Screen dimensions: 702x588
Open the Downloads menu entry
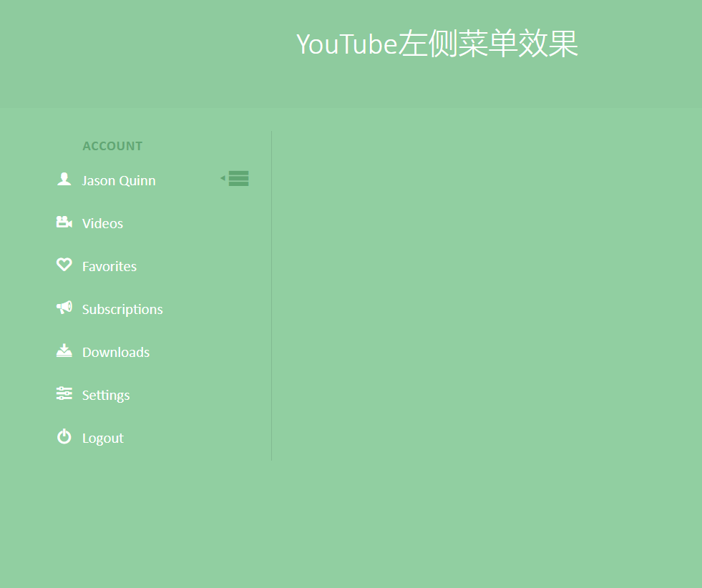click(116, 352)
